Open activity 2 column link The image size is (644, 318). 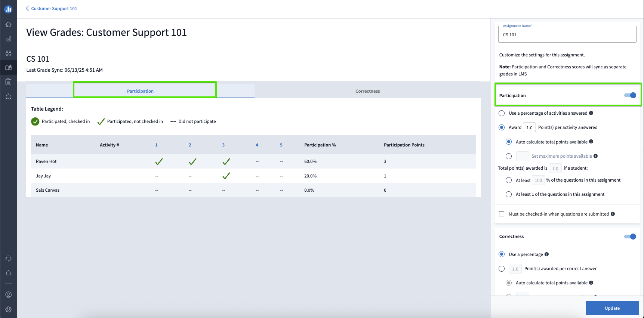pyautogui.click(x=190, y=145)
